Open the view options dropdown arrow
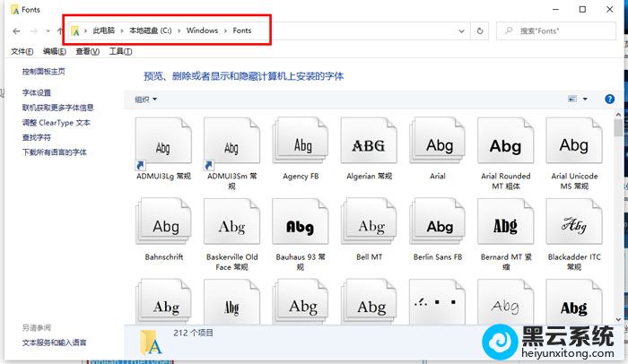This screenshot has width=628, height=364. [585, 99]
